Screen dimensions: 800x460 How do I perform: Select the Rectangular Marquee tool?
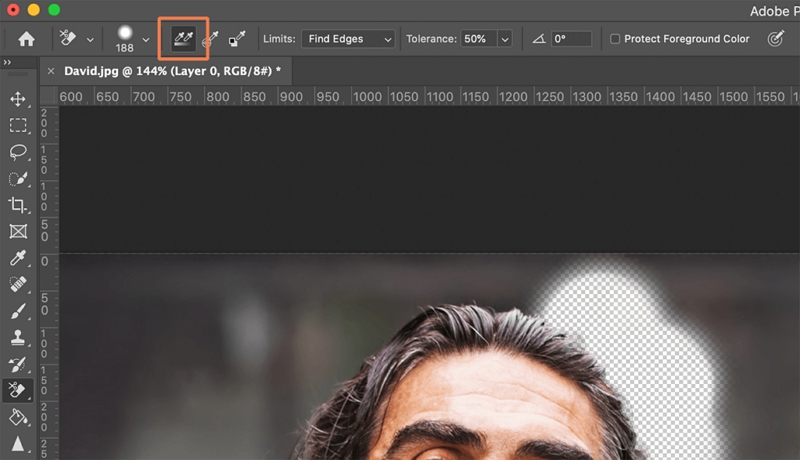pyautogui.click(x=17, y=126)
